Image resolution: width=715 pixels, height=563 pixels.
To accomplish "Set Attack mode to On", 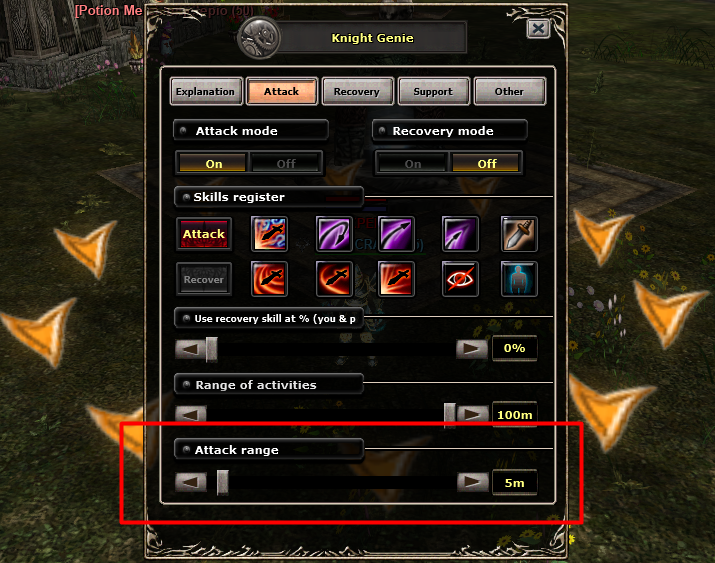I will [x=213, y=163].
